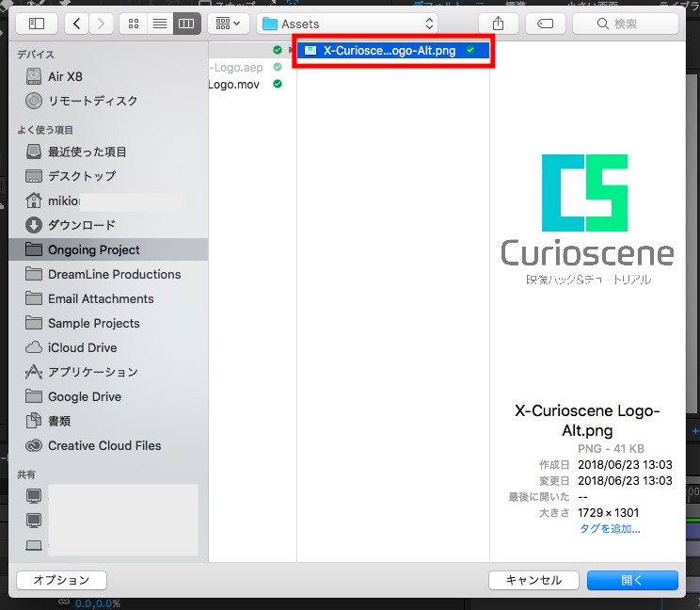Toggle the sidebar visibility button

click(x=37, y=24)
